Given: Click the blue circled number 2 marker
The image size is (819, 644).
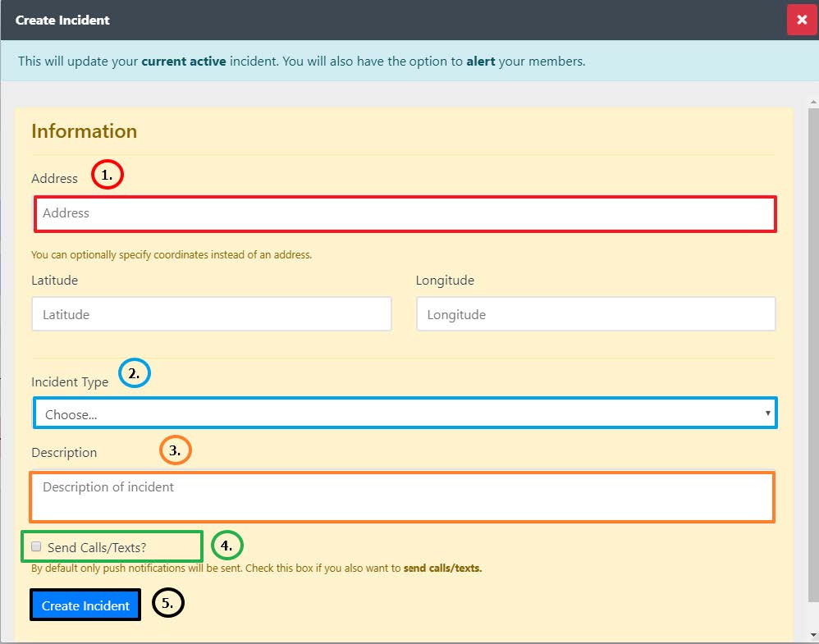Looking at the screenshot, I should pos(135,373).
